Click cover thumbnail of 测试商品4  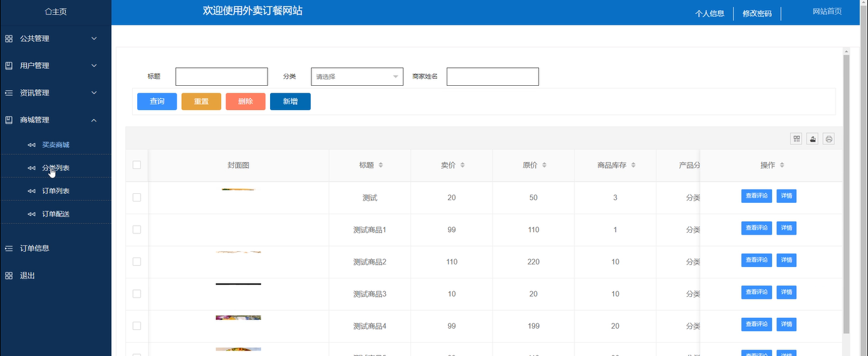click(238, 318)
